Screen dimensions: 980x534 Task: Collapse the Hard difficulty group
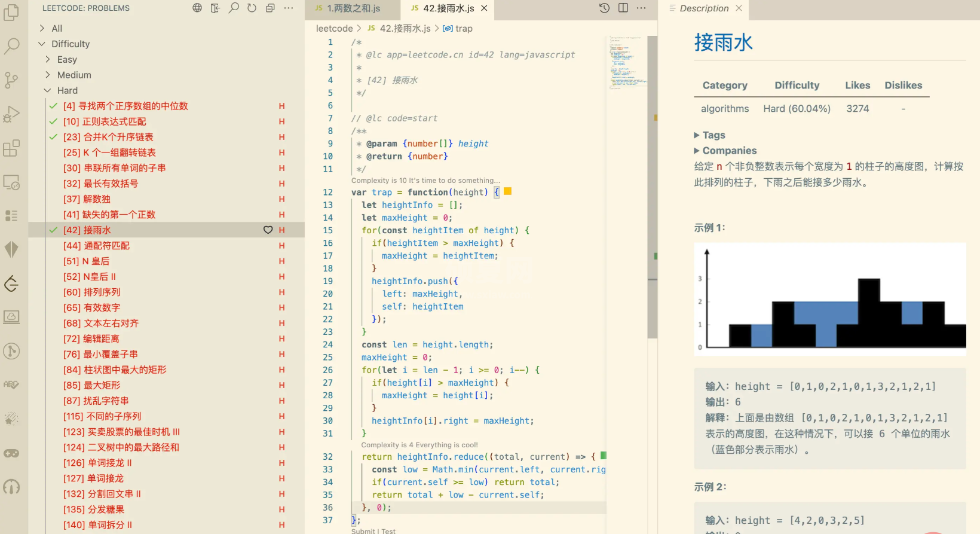48,90
